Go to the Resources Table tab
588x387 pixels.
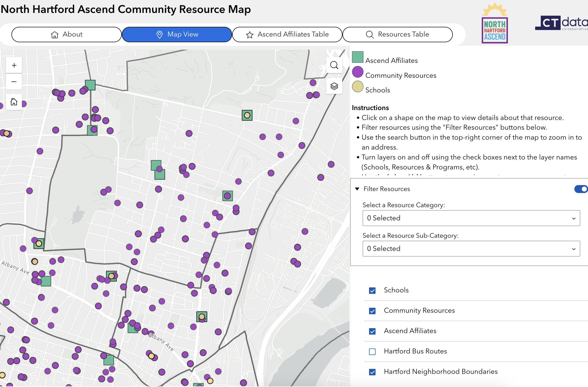[397, 34]
